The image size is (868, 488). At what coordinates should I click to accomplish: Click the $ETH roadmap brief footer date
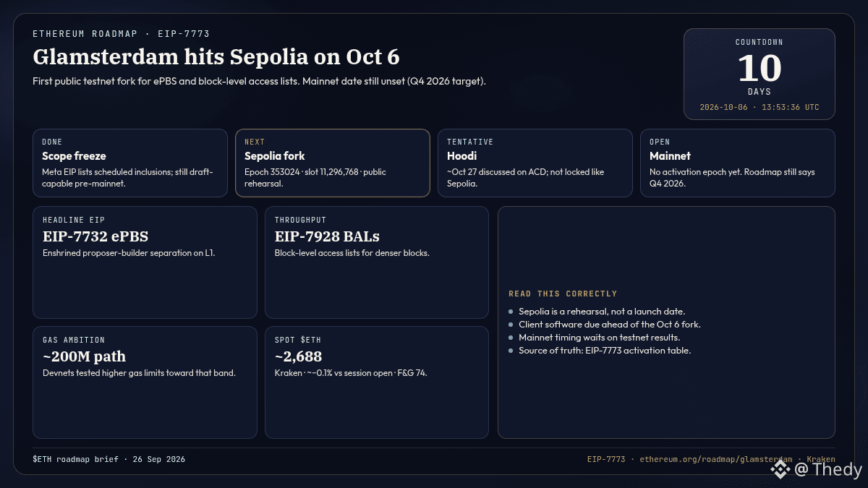click(109, 459)
